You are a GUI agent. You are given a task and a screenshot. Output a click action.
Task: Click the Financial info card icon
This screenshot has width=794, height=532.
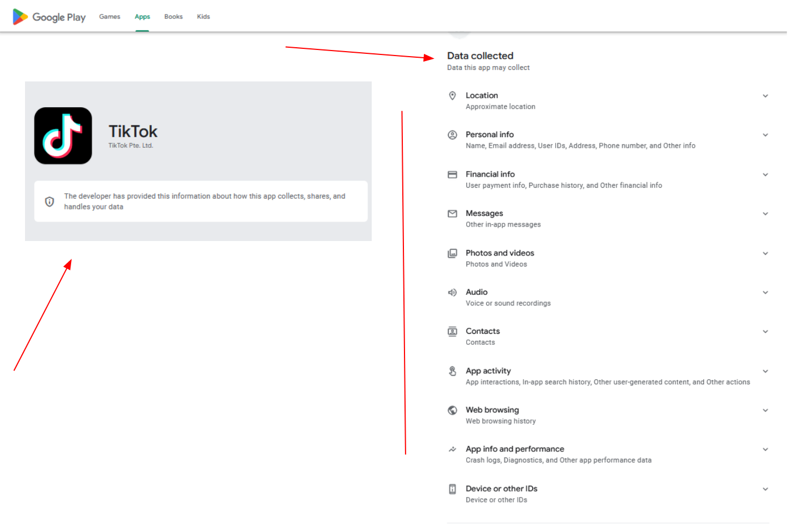coord(452,174)
